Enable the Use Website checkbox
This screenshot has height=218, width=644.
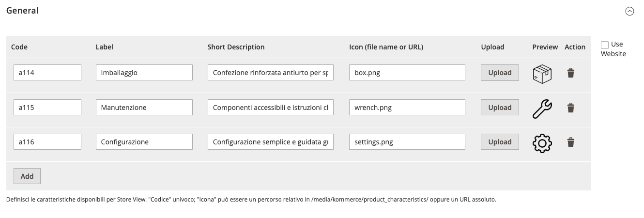click(x=605, y=45)
